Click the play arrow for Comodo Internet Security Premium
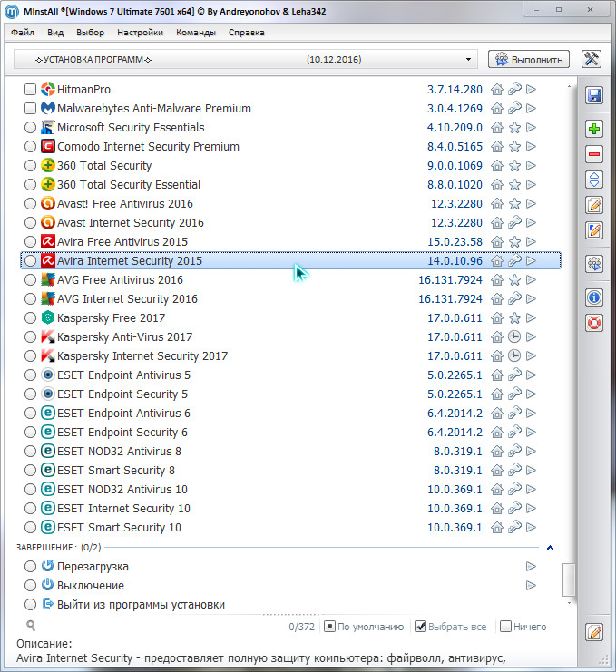The height and width of the screenshot is (672, 616). click(x=531, y=146)
